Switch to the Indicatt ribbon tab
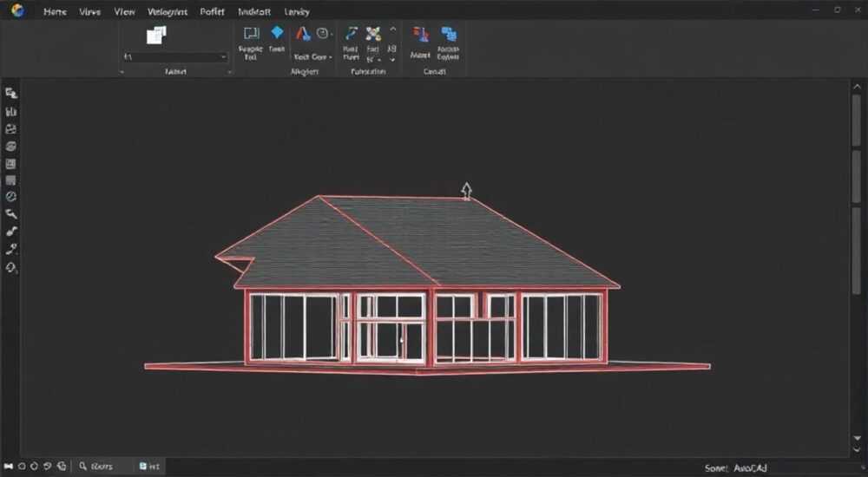868x477 pixels. [x=254, y=11]
